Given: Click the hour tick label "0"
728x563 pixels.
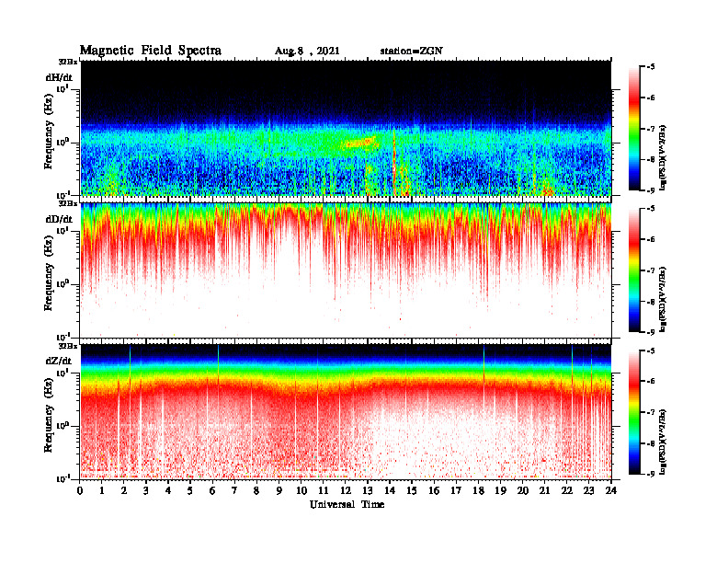Looking at the screenshot, I should click(80, 490).
